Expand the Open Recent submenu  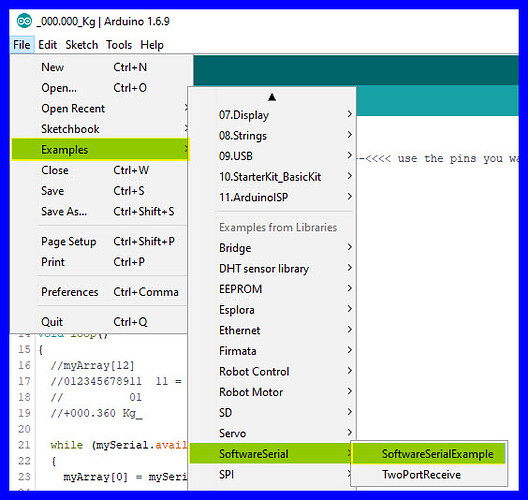click(x=99, y=108)
